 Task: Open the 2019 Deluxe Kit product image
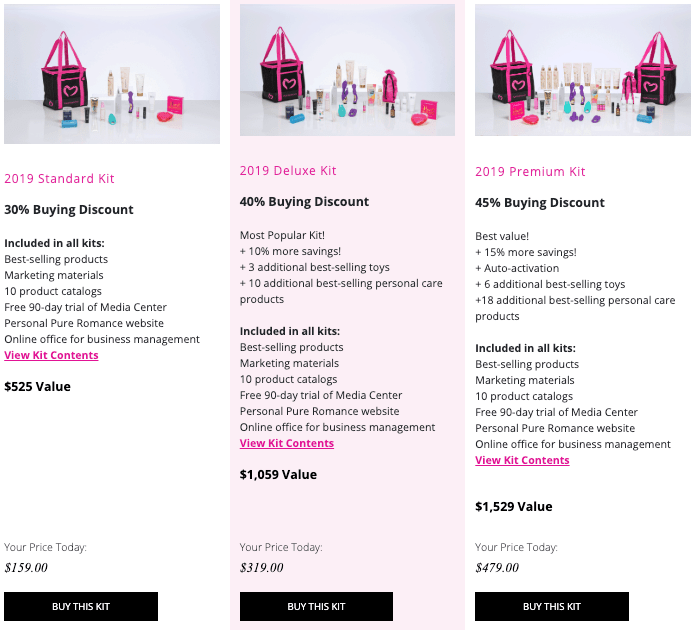[347, 70]
